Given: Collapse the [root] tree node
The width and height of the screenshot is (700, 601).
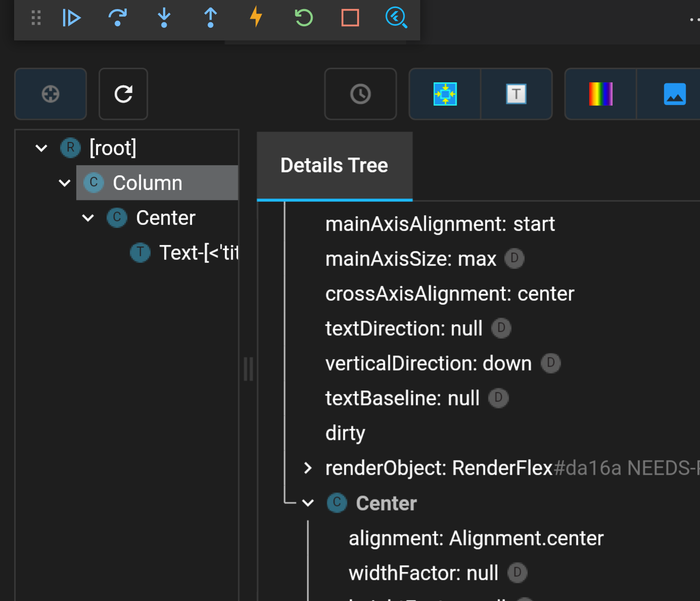Looking at the screenshot, I should coord(41,148).
